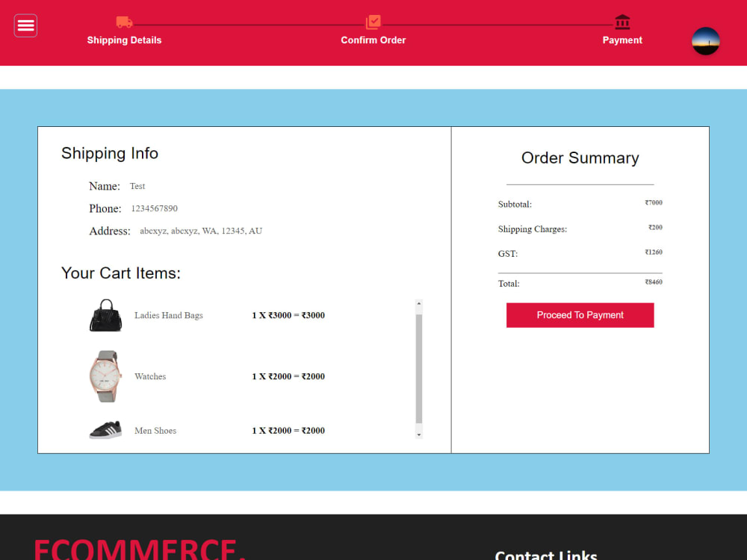Click the shipping truck icon
The height and width of the screenshot is (560, 747).
point(124,22)
